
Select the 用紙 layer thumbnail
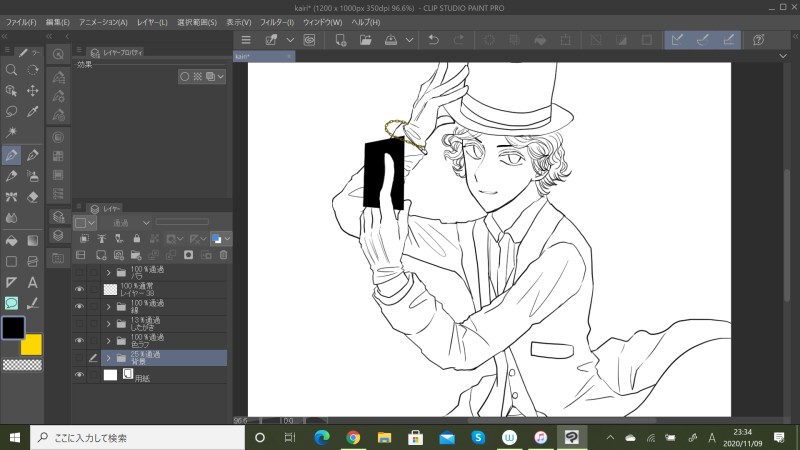[x=110, y=375]
